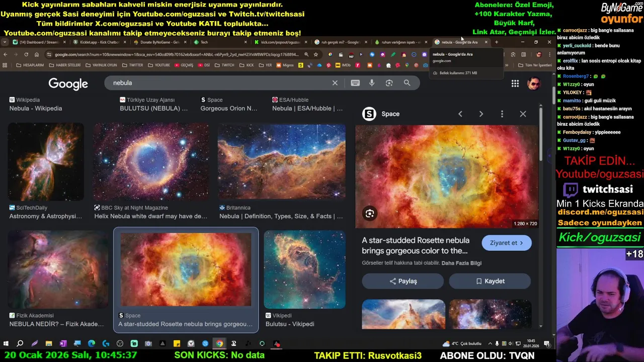Switch to Dashboard / Stream browser tab
This screenshot has width=644, height=362.
pos(38,42)
